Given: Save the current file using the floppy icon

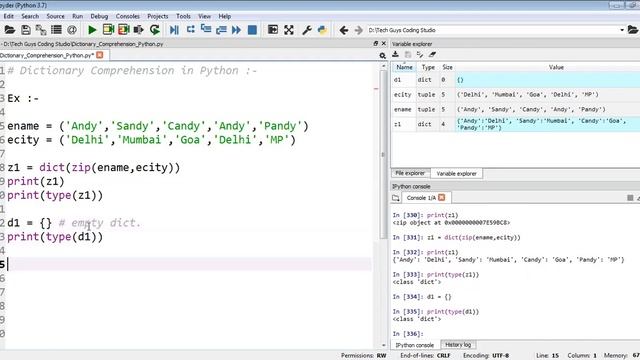Looking at the screenshot, I should coord(26,30).
